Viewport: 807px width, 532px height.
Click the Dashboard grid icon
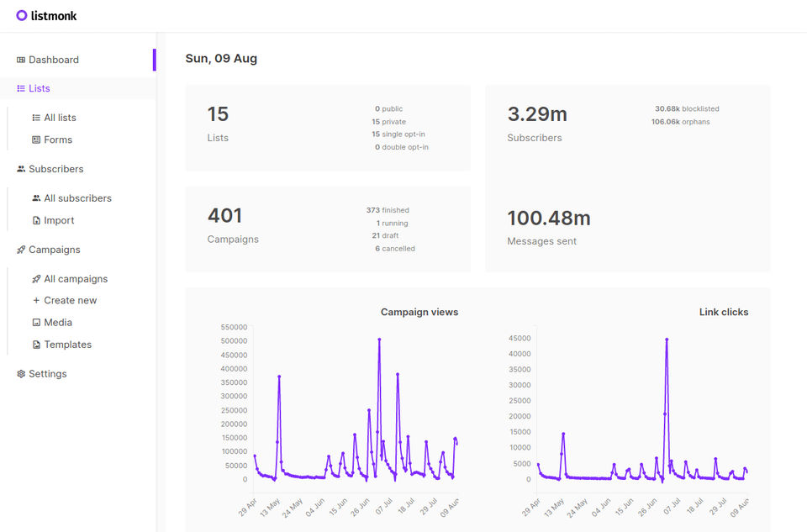coord(20,60)
